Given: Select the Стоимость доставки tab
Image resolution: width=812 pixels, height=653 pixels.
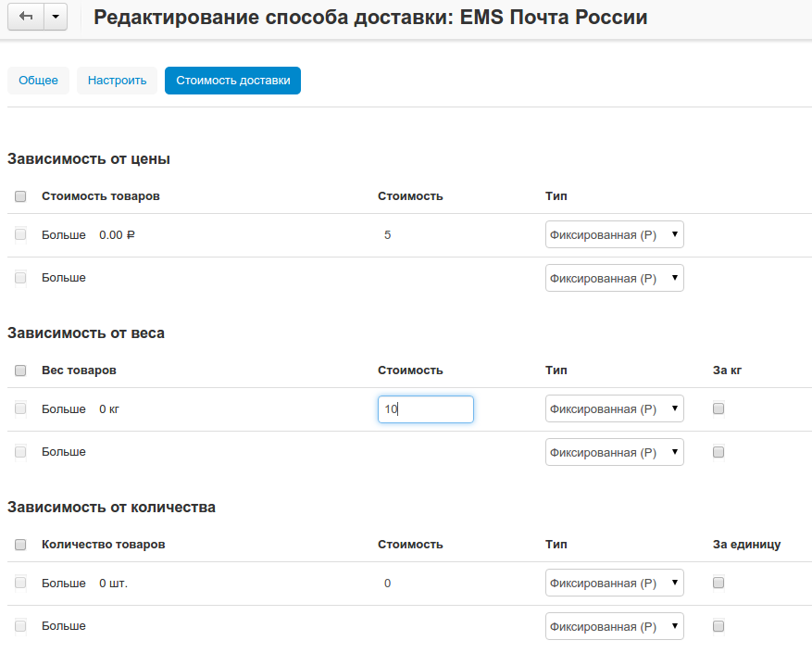Looking at the screenshot, I should pyautogui.click(x=232, y=81).
